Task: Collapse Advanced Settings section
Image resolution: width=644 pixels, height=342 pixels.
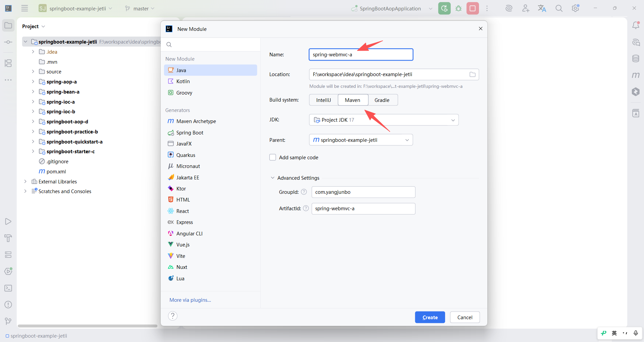Action: click(x=272, y=178)
